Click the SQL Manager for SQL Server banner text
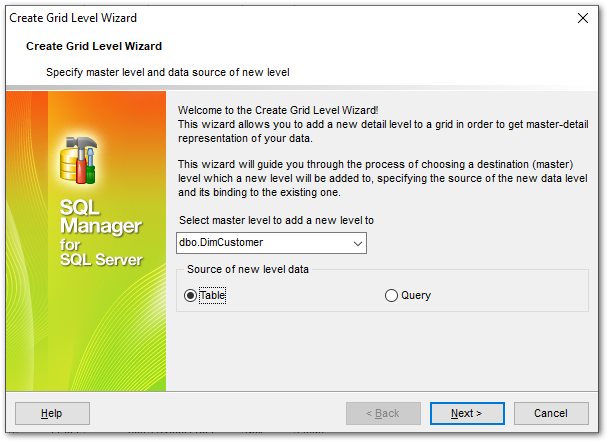This screenshot has width=608, height=442. (101, 233)
